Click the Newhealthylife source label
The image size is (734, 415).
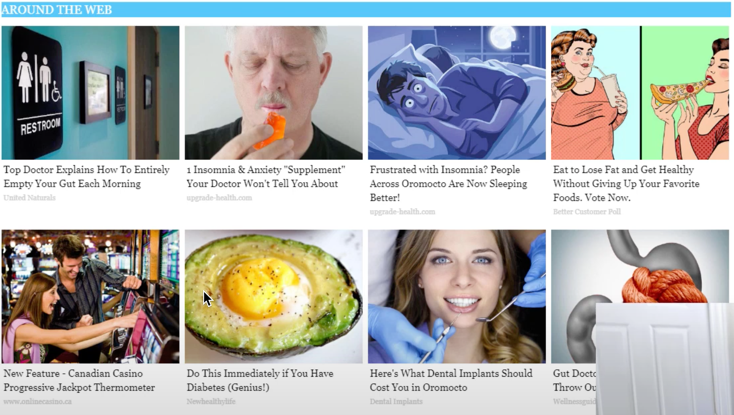(211, 401)
